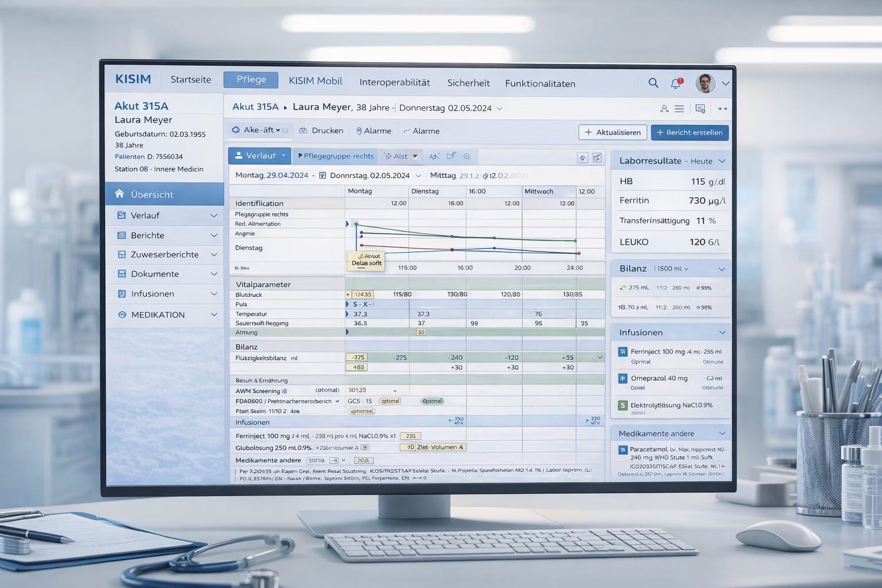This screenshot has height=588, width=882.
Task: Collapse the Medikamente andere panel chevron
Action: 722,434
